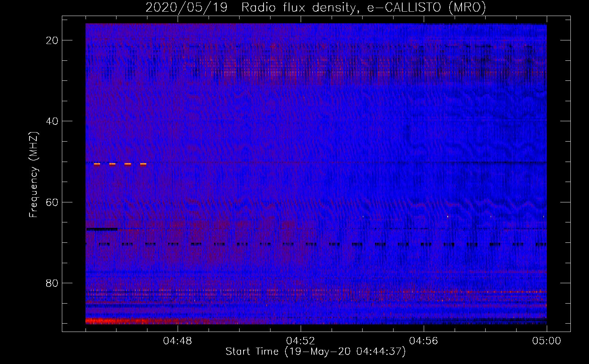The image size is (589, 364).
Task: Click the x-axis label 'Start Time (19-May-20 04:44:37)'
Action: [x=316, y=352]
